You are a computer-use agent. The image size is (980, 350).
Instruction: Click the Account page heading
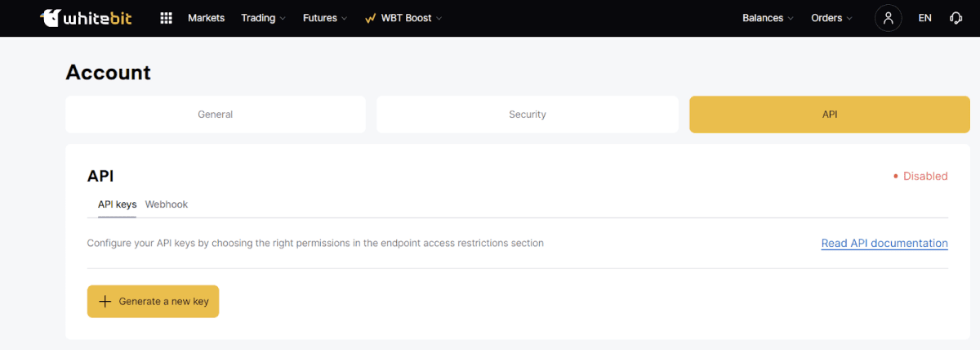click(x=108, y=72)
